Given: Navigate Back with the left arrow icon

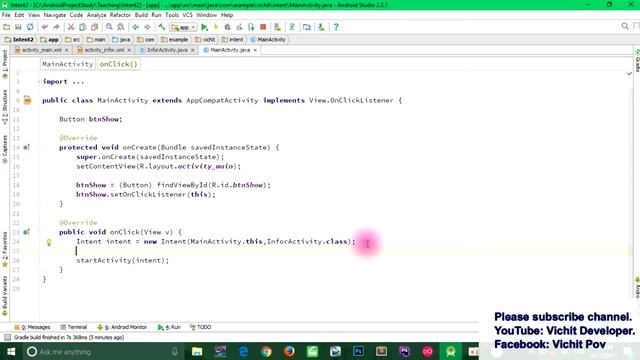Looking at the screenshot, I should [136, 27].
